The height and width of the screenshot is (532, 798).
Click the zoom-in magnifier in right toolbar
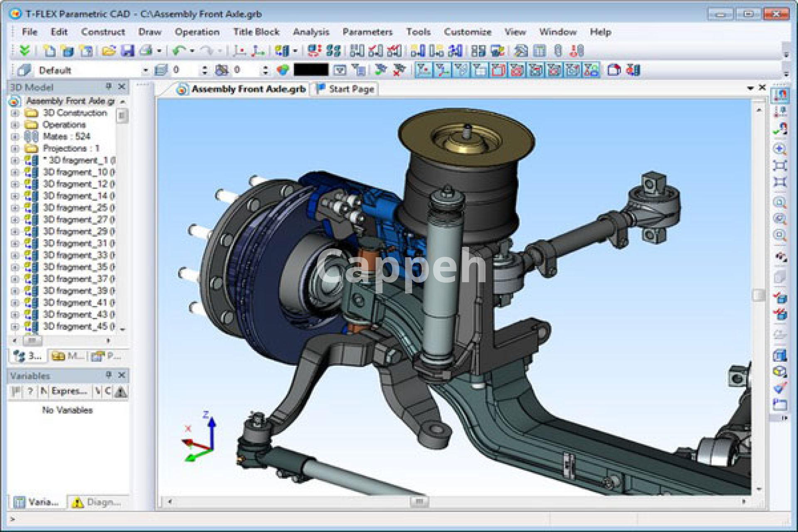pos(779,149)
